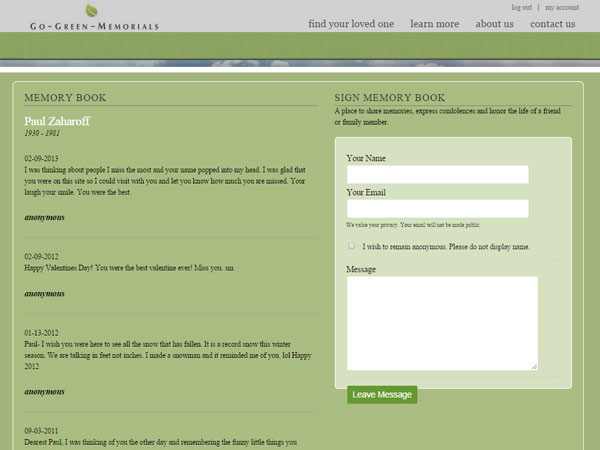Click the log out link

521,7
